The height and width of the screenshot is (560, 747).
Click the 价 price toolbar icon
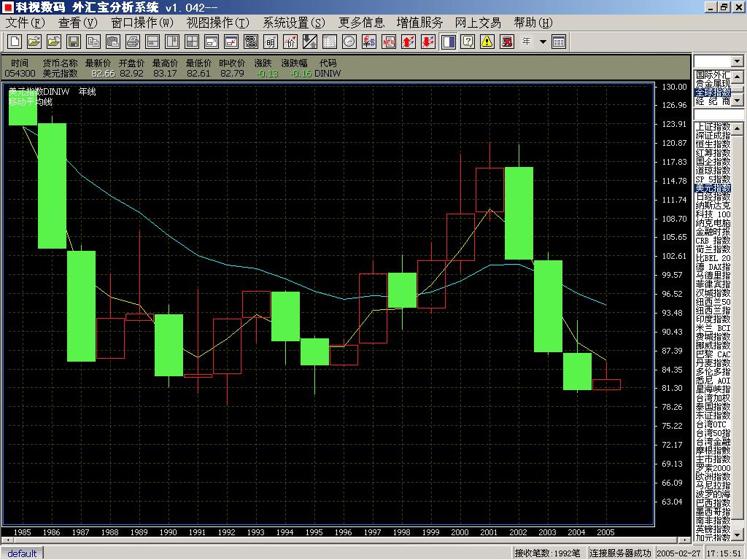click(x=290, y=42)
